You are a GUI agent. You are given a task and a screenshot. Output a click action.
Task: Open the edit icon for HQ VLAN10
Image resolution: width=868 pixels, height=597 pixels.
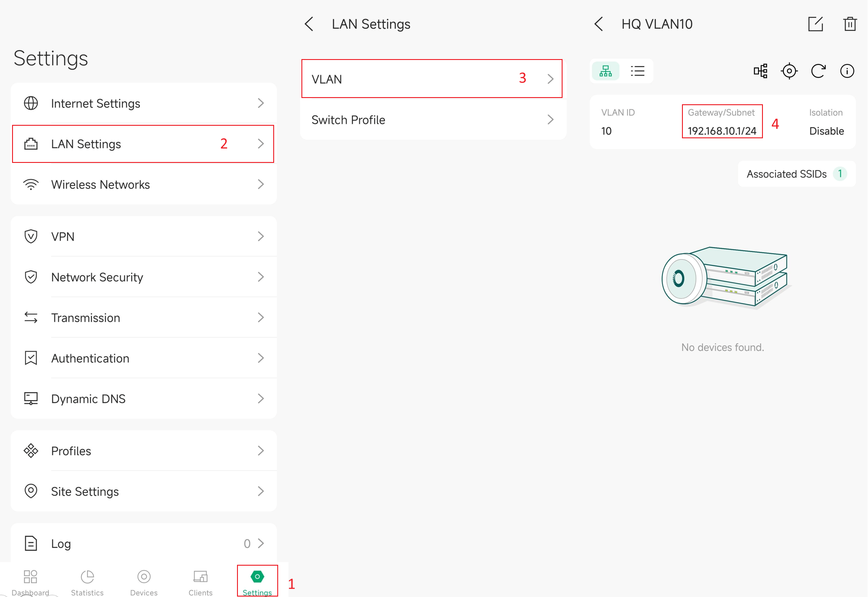(815, 24)
